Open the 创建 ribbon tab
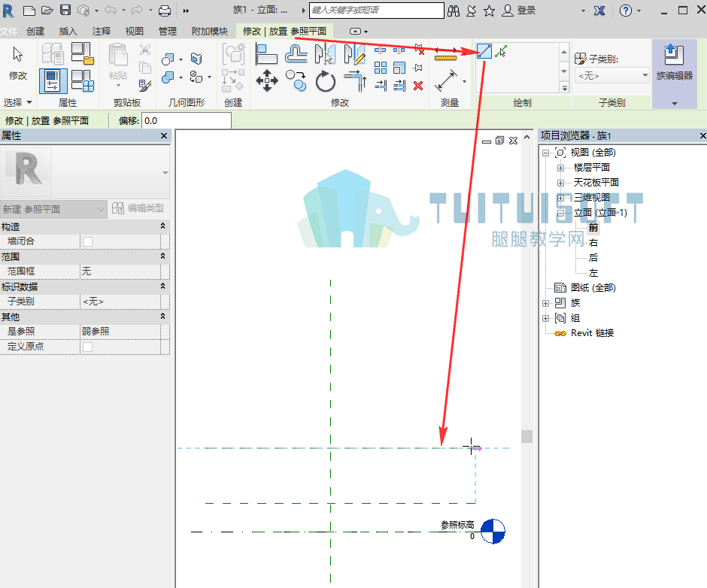The height and width of the screenshot is (588, 707). click(35, 31)
